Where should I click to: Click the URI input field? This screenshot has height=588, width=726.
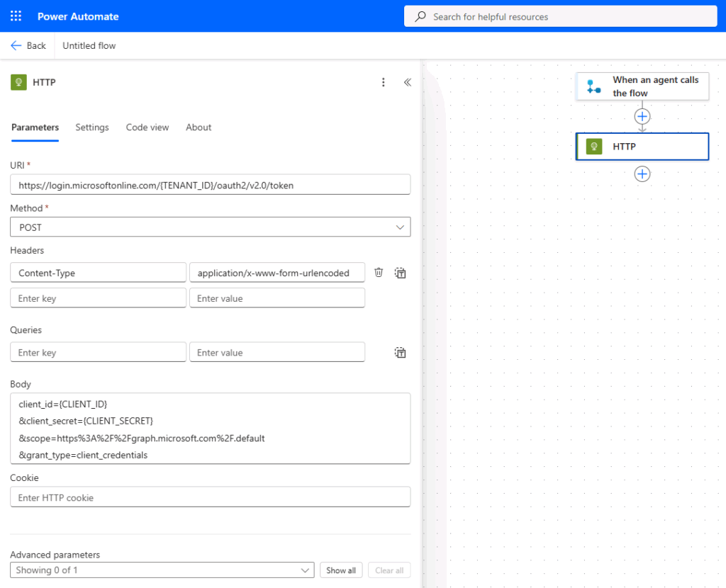[x=210, y=184]
